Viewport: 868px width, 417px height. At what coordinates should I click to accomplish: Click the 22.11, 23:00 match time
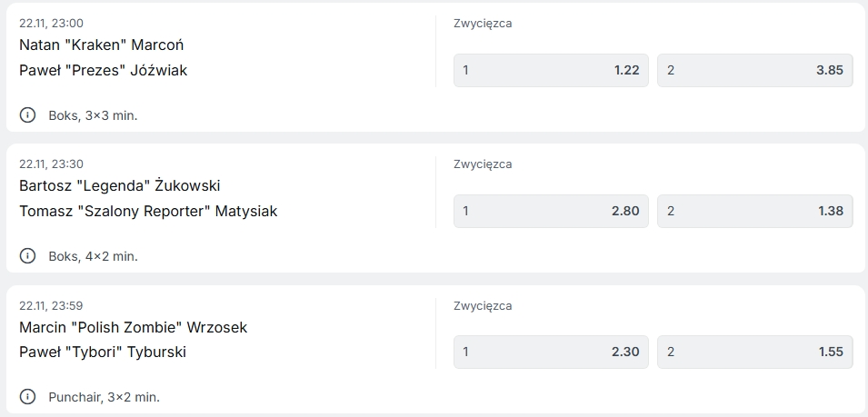[51, 23]
